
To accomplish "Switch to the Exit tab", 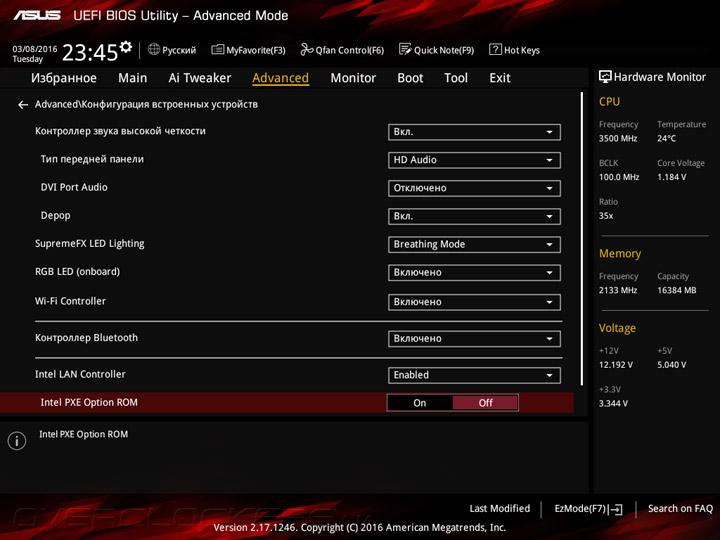I will [500, 78].
